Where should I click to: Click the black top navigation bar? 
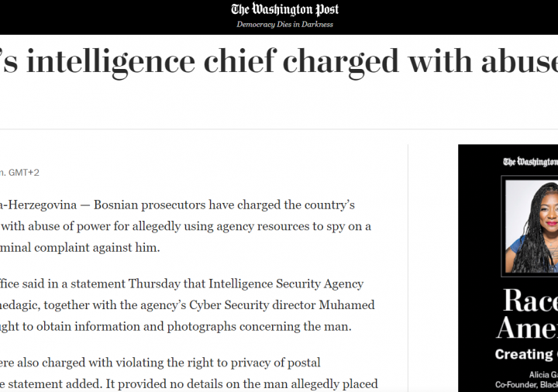click(x=116, y=17)
